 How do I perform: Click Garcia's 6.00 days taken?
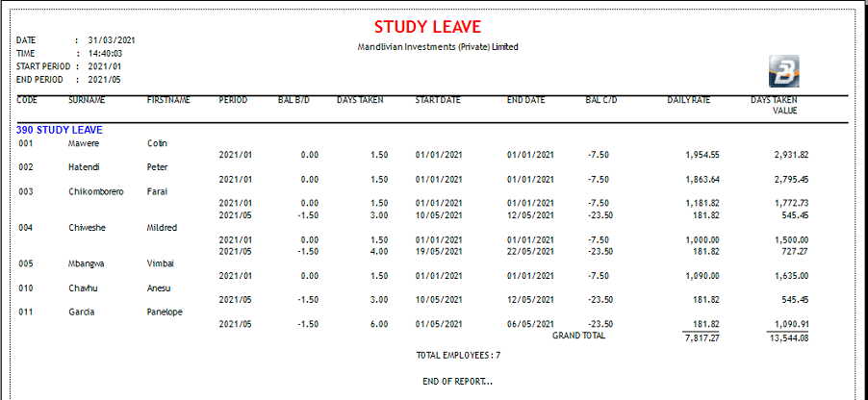coord(379,324)
